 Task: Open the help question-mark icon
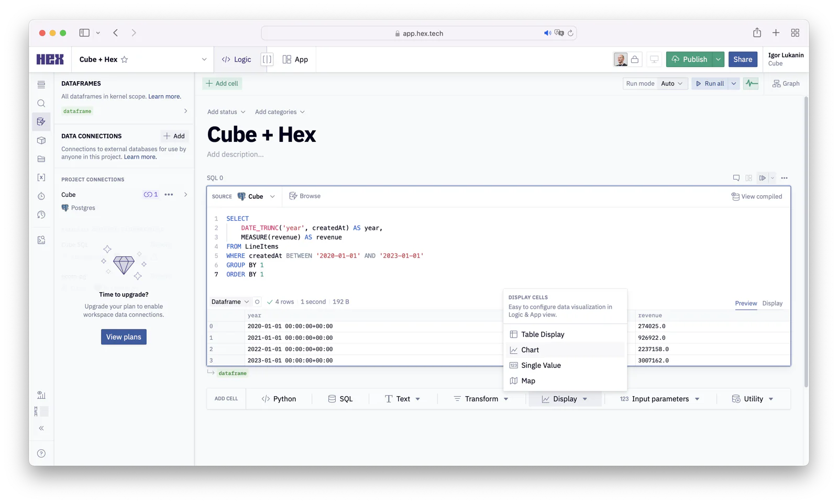[x=41, y=453]
